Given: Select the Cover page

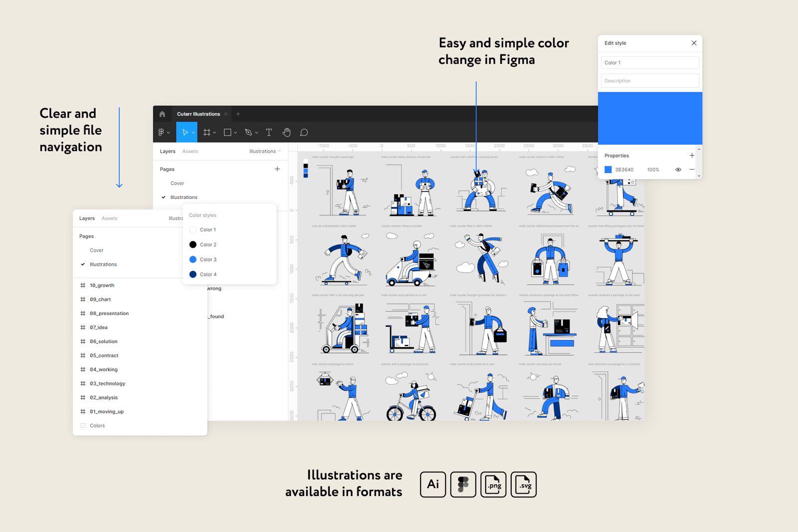Looking at the screenshot, I should [x=177, y=183].
